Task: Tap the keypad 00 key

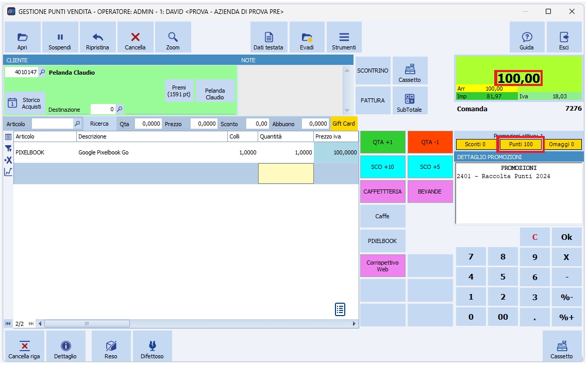Action: pyautogui.click(x=503, y=317)
